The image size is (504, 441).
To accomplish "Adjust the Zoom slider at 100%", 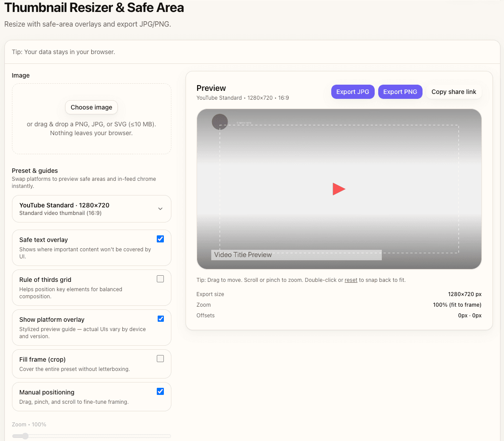I will point(24,436).
